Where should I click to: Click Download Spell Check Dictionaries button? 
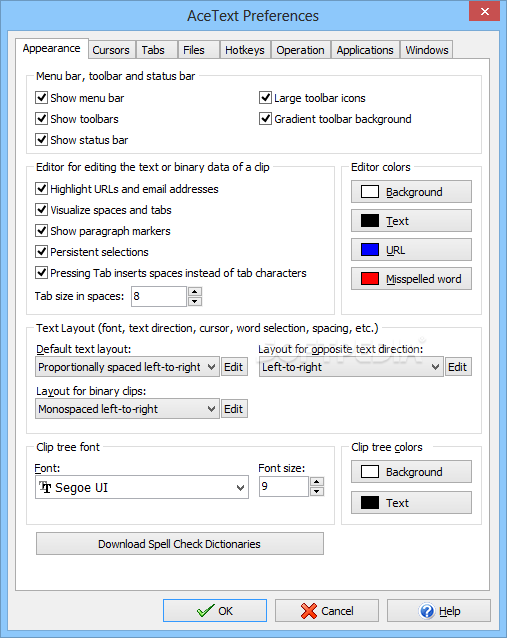pos(179,544)
